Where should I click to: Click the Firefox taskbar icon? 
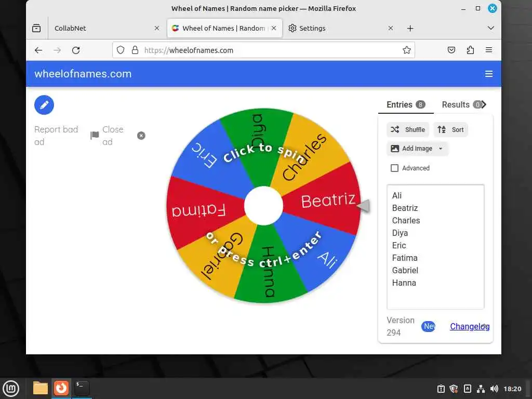pos(61,388)
